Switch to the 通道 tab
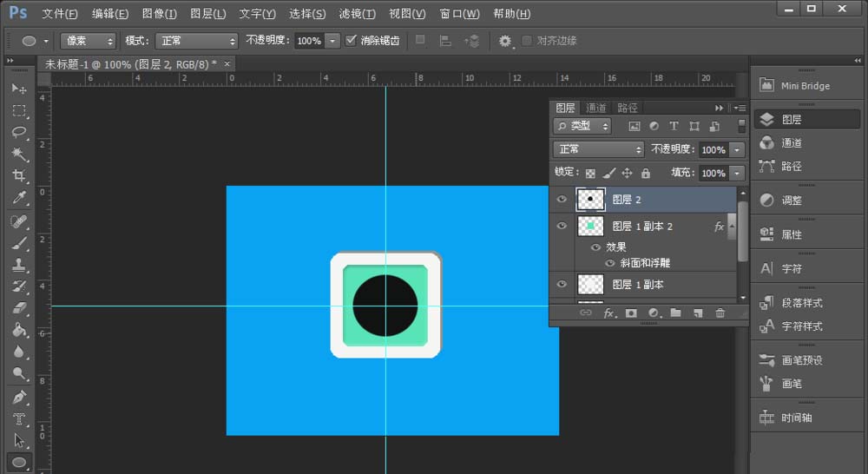This screenshot has height=474, width=868. click(596, 108)
